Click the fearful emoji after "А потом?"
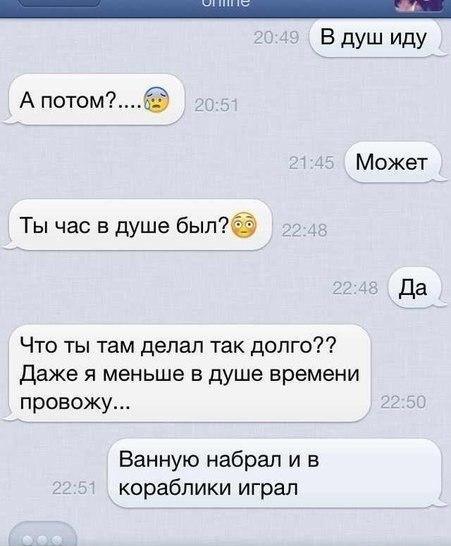 pyautogui.click(x=156, y=100)
